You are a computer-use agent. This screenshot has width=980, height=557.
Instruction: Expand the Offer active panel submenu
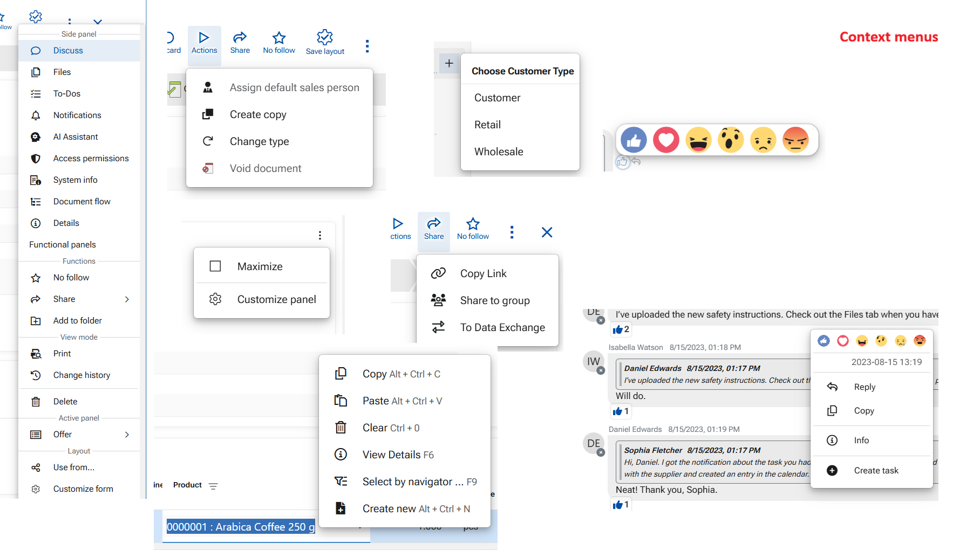tap(127, 435)
